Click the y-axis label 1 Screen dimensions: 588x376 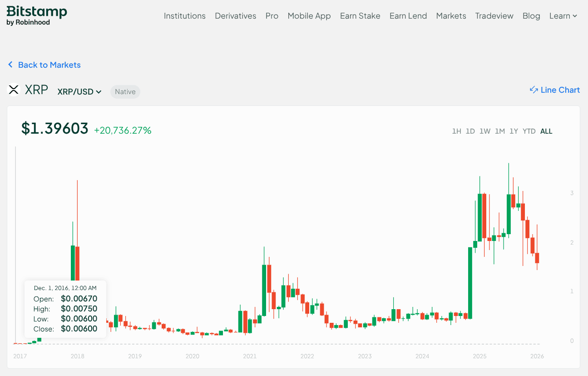[x=572, y=291]
